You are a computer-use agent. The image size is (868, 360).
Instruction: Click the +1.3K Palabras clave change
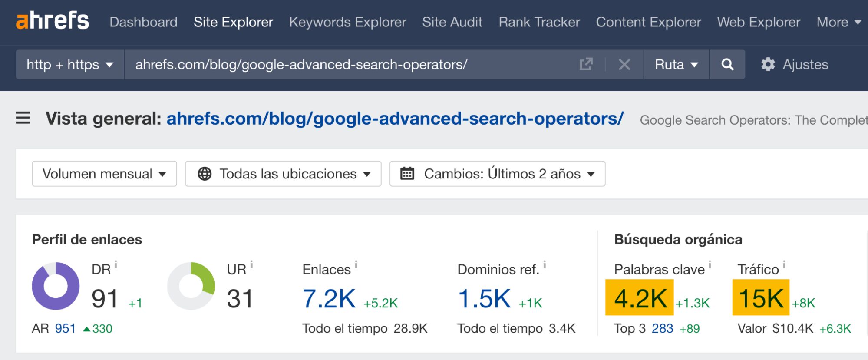[x=693, y=303]
